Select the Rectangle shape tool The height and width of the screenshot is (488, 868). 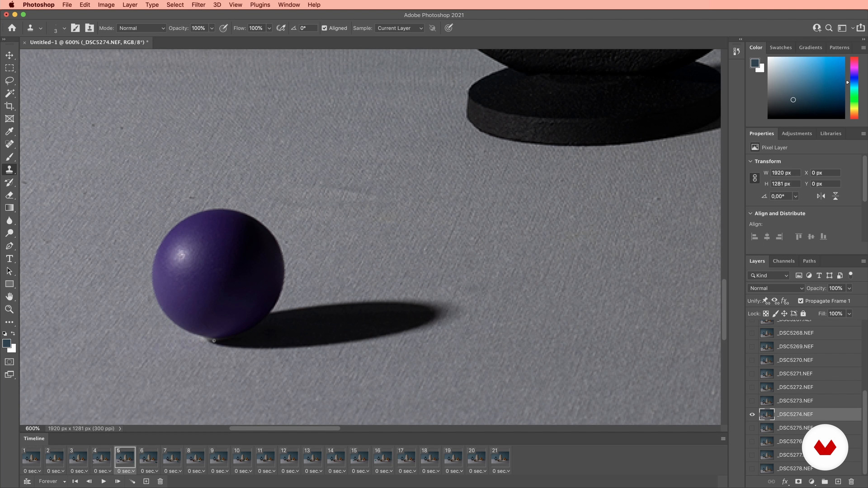[x=9, y=284]
